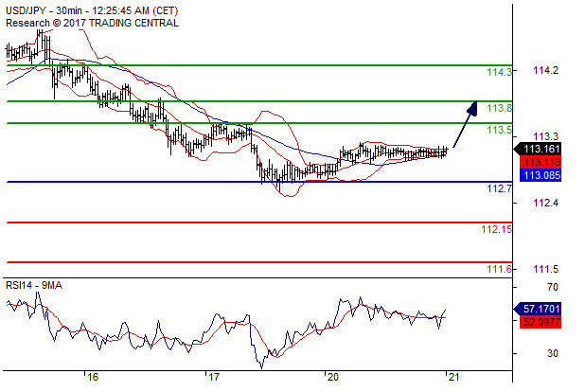585x392 pixels.
Task: Select the green 114.3 resistance label
Action: 499,72
